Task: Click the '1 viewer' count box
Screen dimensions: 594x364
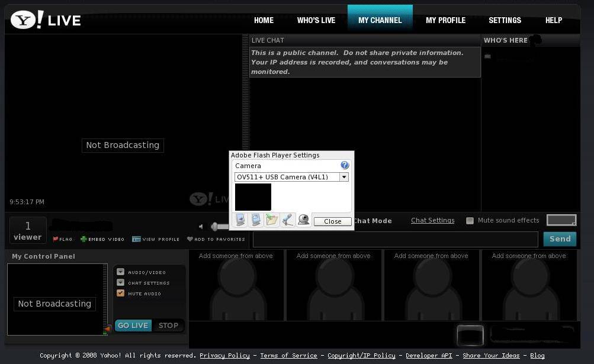Action: (28, 231)
